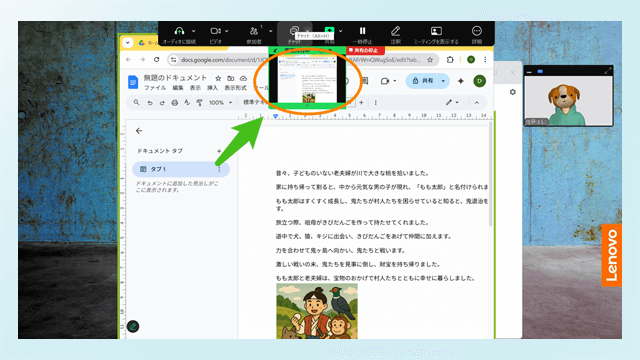Open the Chrome three-dot menu
The width and height of the screenshot is (640, 360).
[485, 60]
